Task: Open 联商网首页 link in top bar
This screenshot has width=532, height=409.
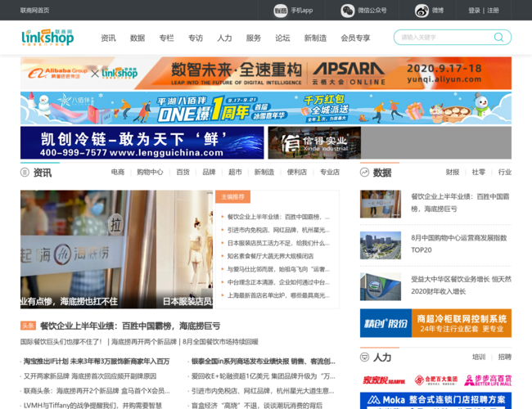Action: click(x=34, y=10)
